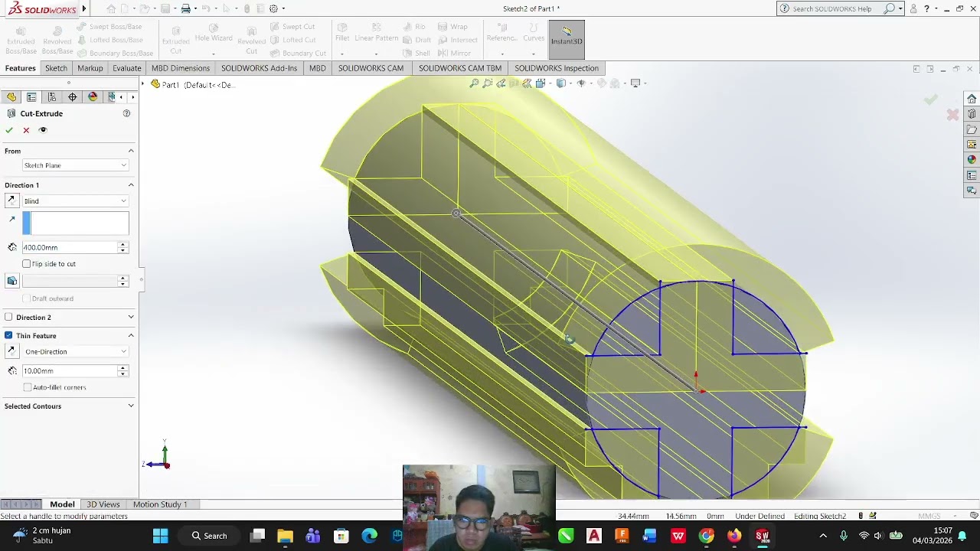
Task: Open the SOLIDWORKS CAM tab
Action: [371, 68]
